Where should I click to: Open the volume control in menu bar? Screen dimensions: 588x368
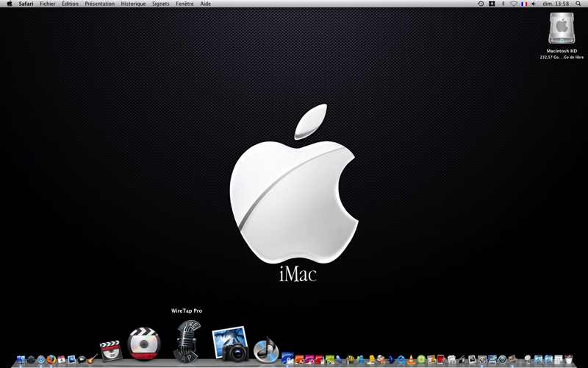tap(534, 4)
